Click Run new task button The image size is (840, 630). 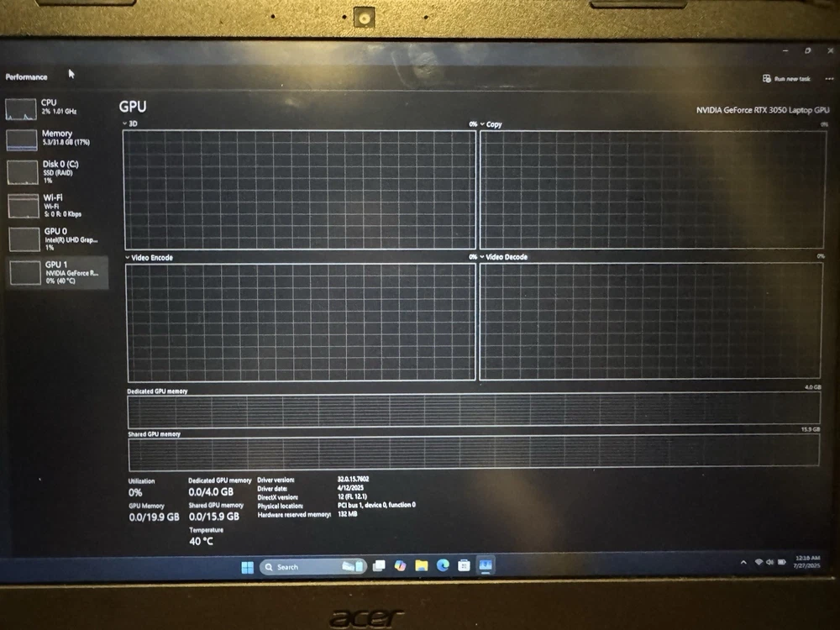787,78
